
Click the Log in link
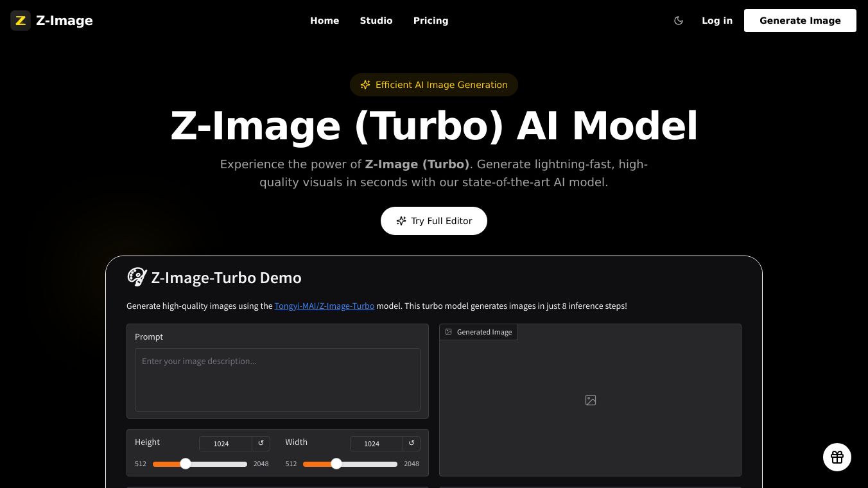(717, 21)
